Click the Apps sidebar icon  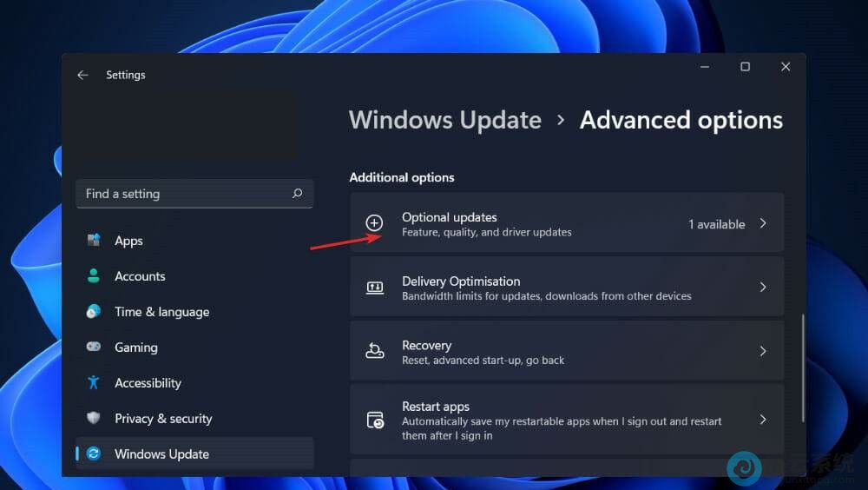point(94,240)
